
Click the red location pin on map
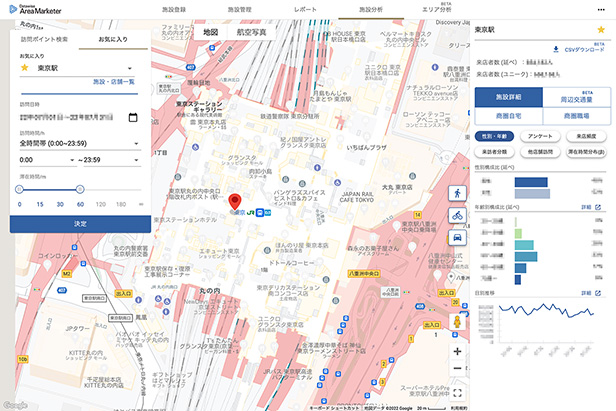tap(235, 202)
